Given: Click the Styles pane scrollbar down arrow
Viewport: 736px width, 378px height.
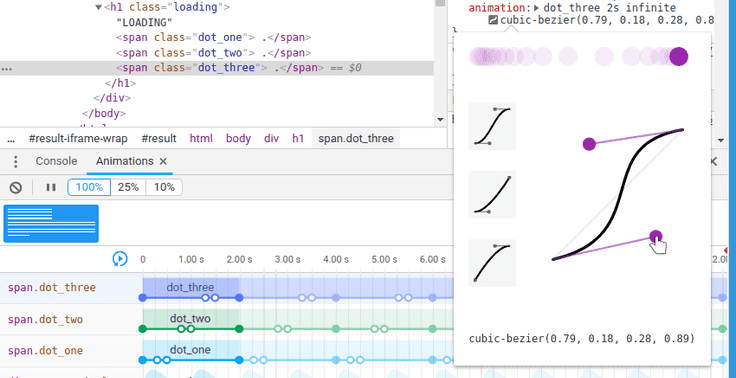Looking at the screenshot, I should 721,140.
